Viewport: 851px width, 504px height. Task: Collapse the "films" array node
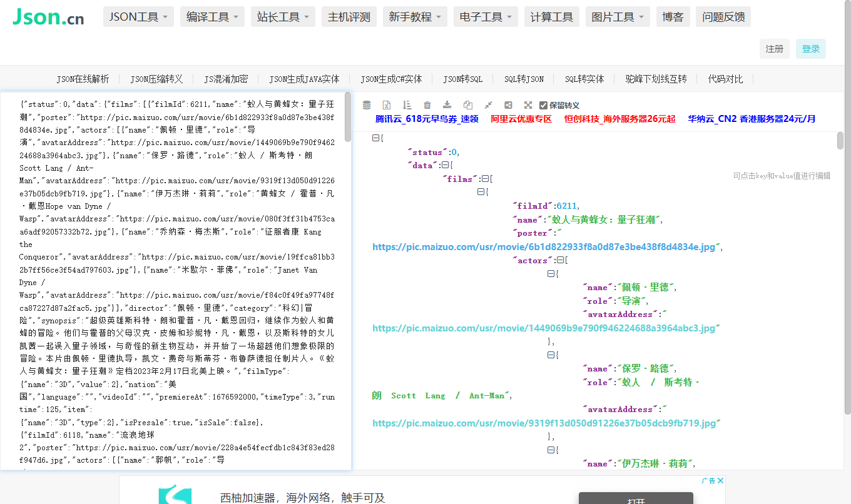(x=485, y=179)
